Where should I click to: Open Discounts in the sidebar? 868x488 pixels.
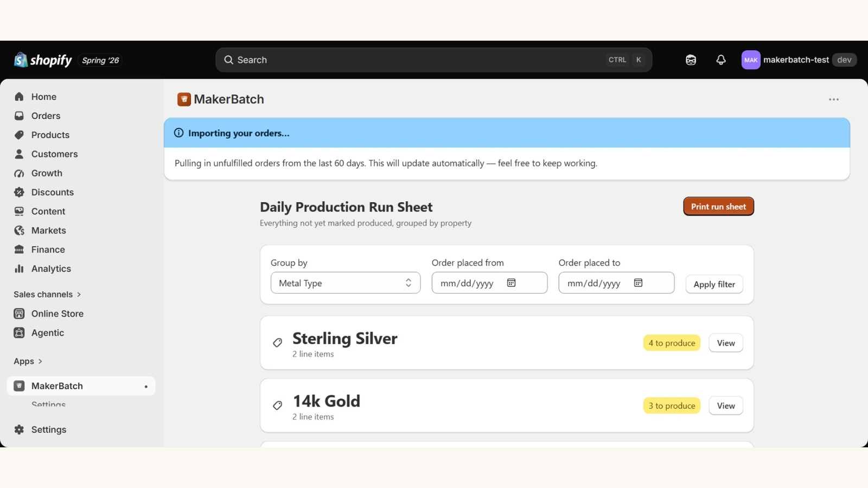coord(81,192)
